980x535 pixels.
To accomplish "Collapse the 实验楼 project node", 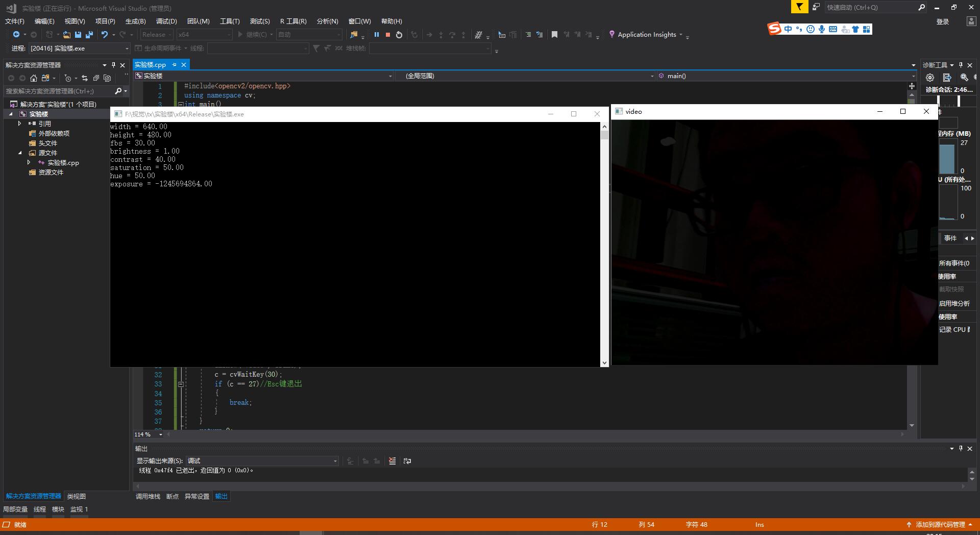I will coord(11,114).
